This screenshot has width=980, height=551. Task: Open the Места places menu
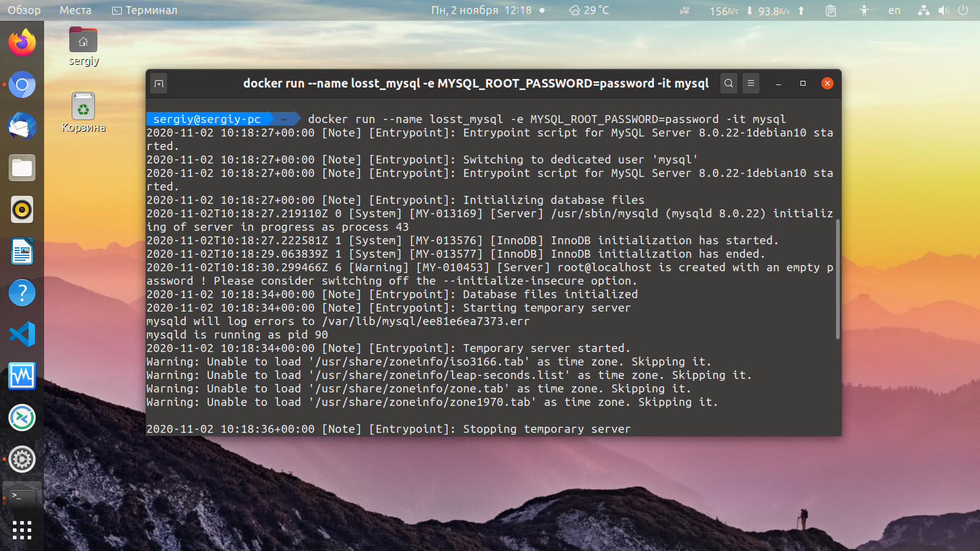[x=75, y=10]
